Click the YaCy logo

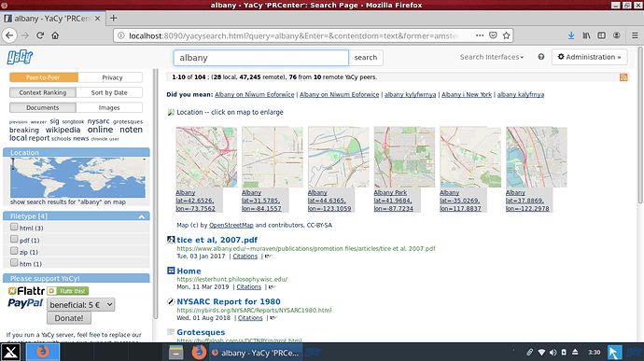click(x=20, y=57)
